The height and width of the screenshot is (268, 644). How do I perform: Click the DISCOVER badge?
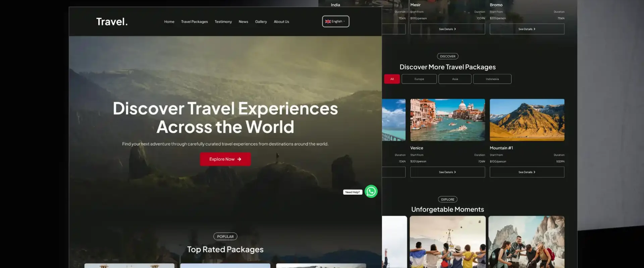(447, 56)
